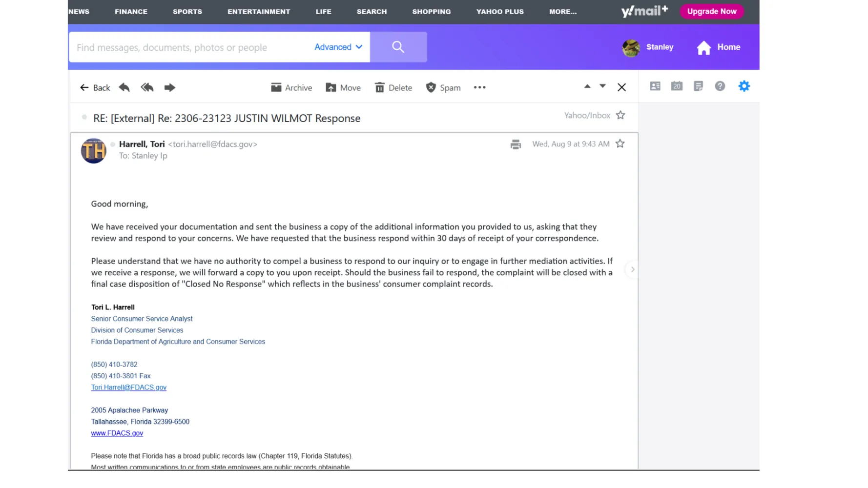This screenshot has width=868, height=488.
Task: Open the Finance menu item
Action: pos(131,11)
